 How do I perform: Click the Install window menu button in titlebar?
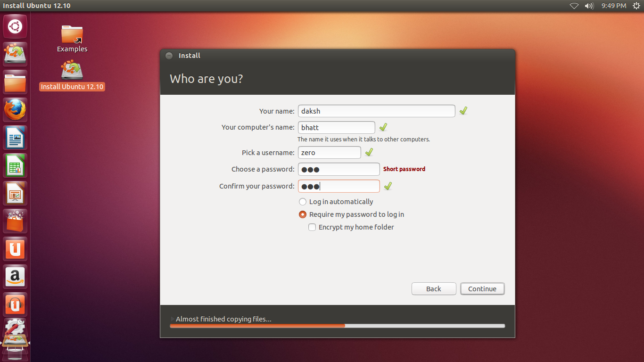(169, 56)
